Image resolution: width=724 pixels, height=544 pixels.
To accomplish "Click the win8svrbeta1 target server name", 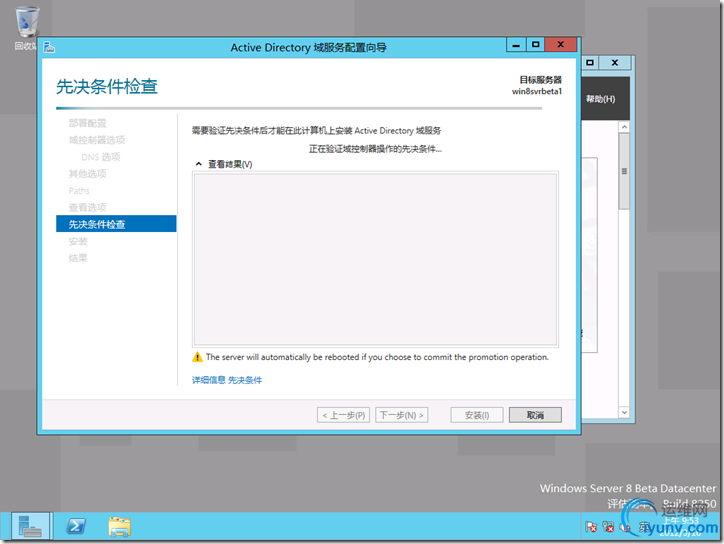I will click(537, 91).
